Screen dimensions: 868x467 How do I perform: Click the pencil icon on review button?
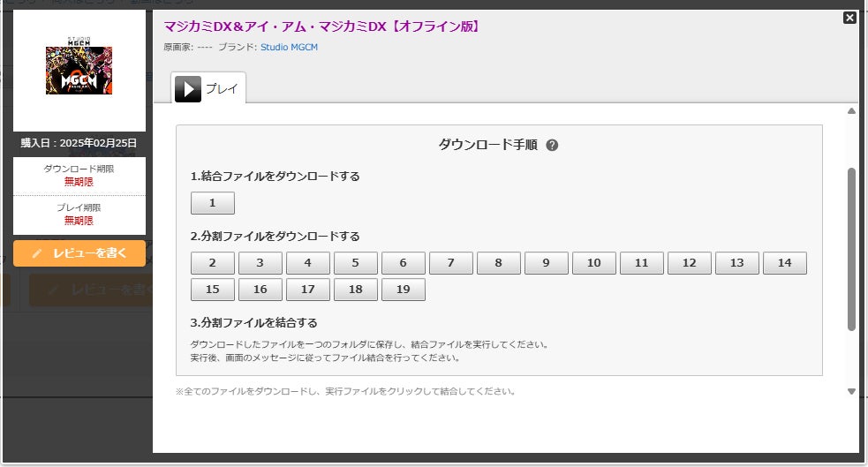click(x=37, y=253)
